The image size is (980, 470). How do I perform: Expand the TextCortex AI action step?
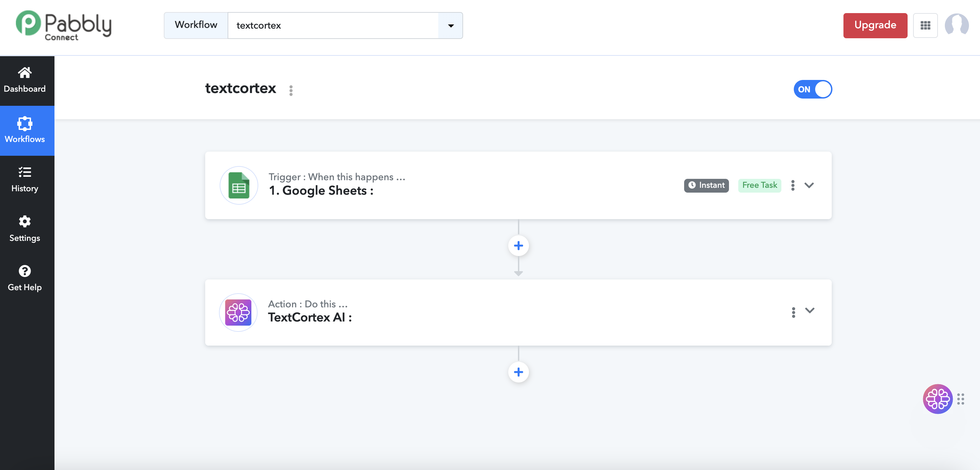click(810, 311)
